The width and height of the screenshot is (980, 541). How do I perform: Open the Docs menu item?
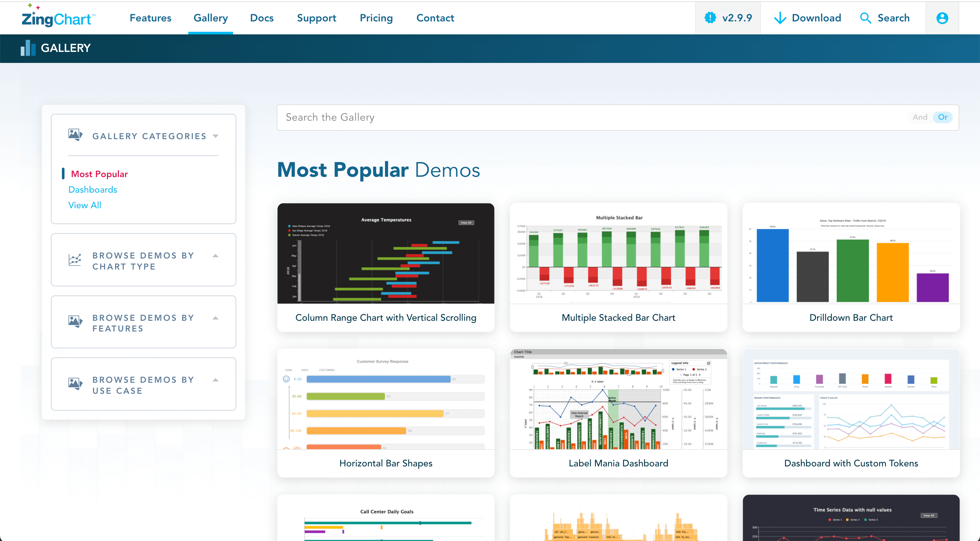point(262,18)
